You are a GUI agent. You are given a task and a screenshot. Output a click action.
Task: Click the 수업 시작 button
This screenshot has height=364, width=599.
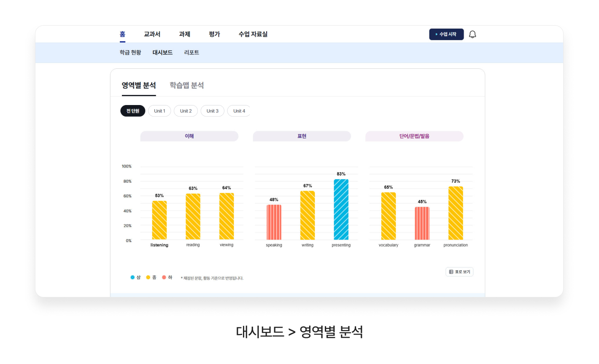pyautogui.click(x=446, y=35)
